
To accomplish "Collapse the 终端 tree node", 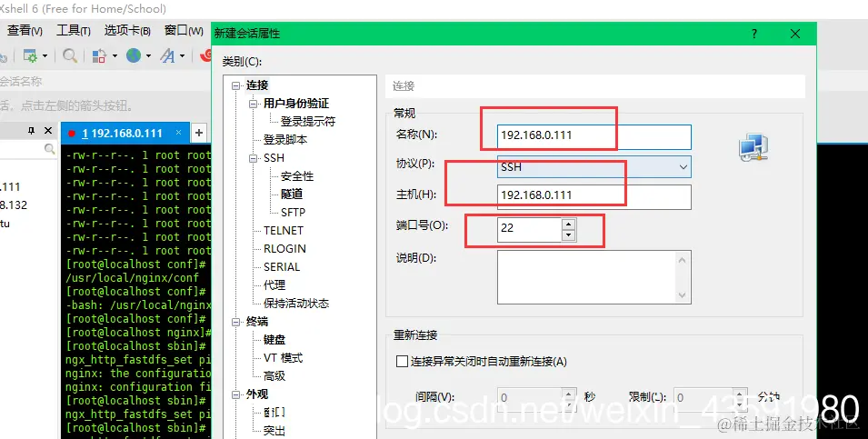I will coord(236,322).
